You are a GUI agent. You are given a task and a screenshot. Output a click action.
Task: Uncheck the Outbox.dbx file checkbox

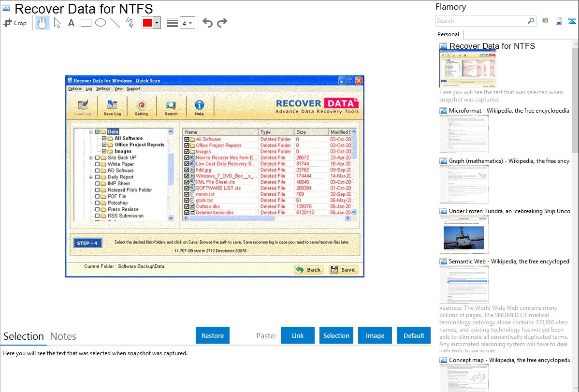187,206
